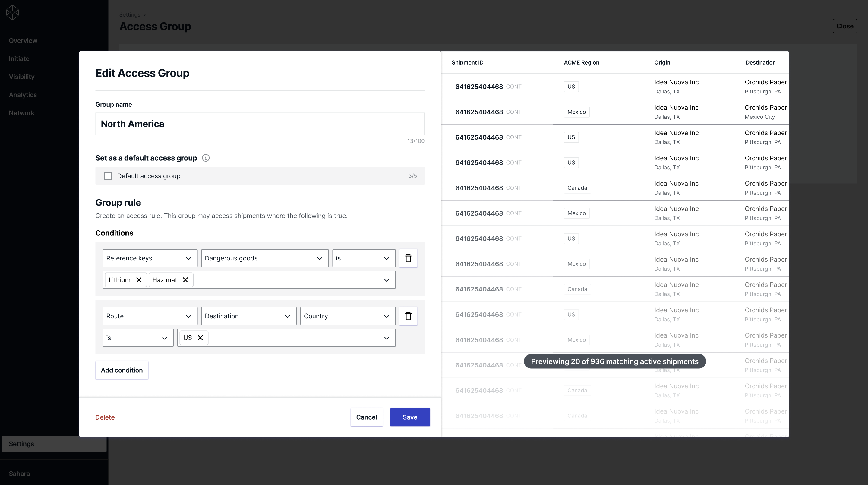Screen dimensions: 868x485
Task: Delete the Route condition with trash icon
Action: 408,316
